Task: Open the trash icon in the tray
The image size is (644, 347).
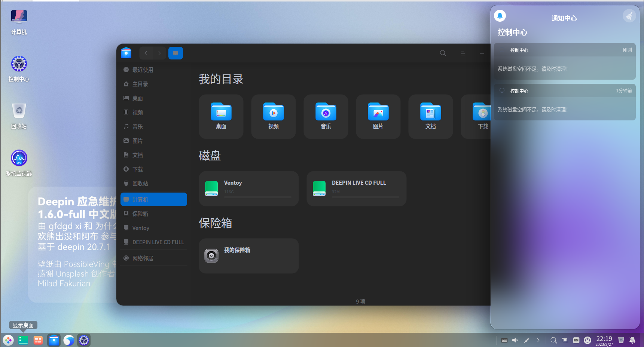Action: [621, 340]
